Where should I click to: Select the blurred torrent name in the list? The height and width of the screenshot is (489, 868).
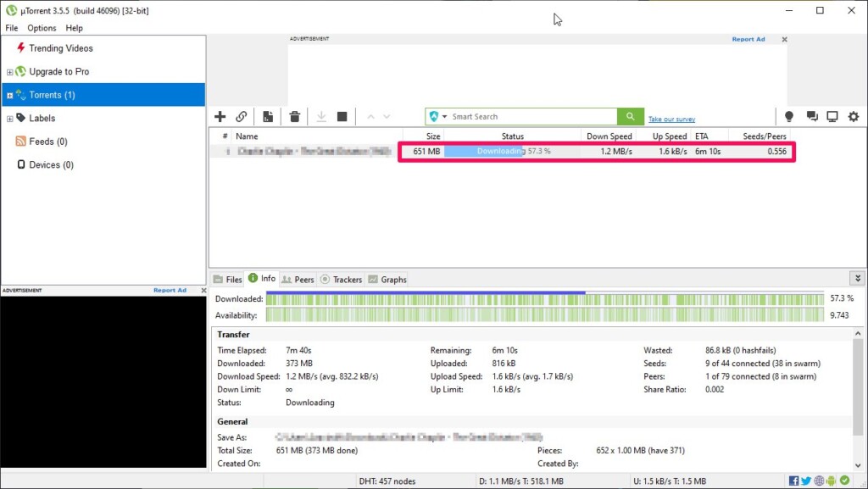(x=314, y=151)
